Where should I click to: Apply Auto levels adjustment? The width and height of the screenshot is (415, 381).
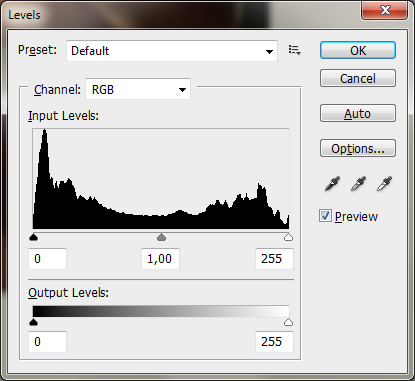tap(358, 113)
